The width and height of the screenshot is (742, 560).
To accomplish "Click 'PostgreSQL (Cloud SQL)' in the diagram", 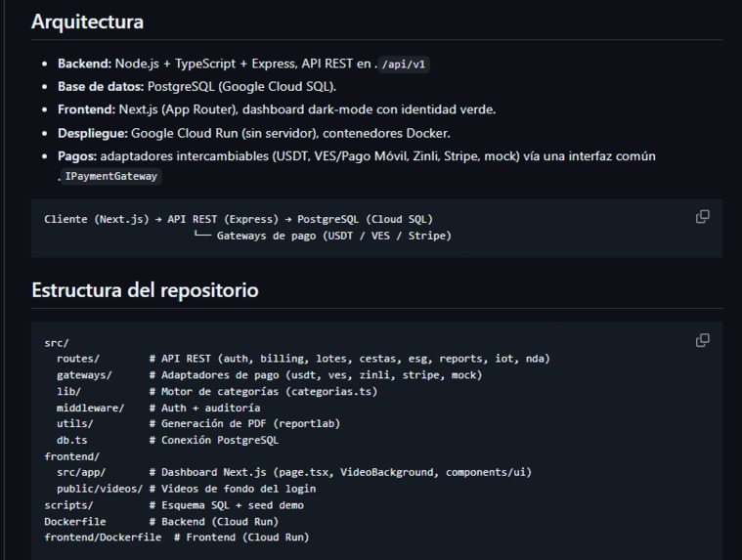I will click(x=365, y=220).
